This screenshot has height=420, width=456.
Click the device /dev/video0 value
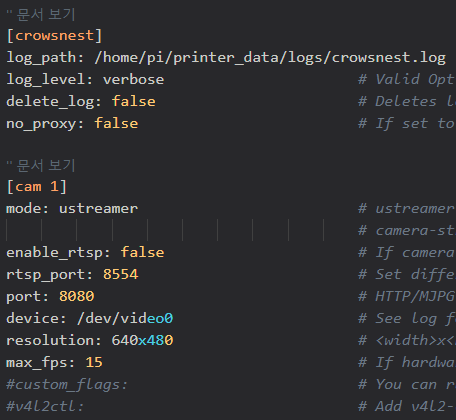pos(125,318)
